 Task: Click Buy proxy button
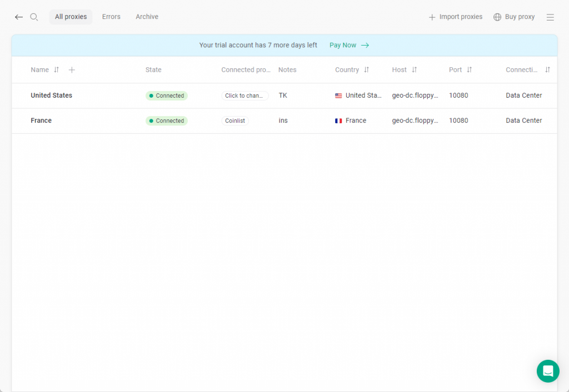514,17
